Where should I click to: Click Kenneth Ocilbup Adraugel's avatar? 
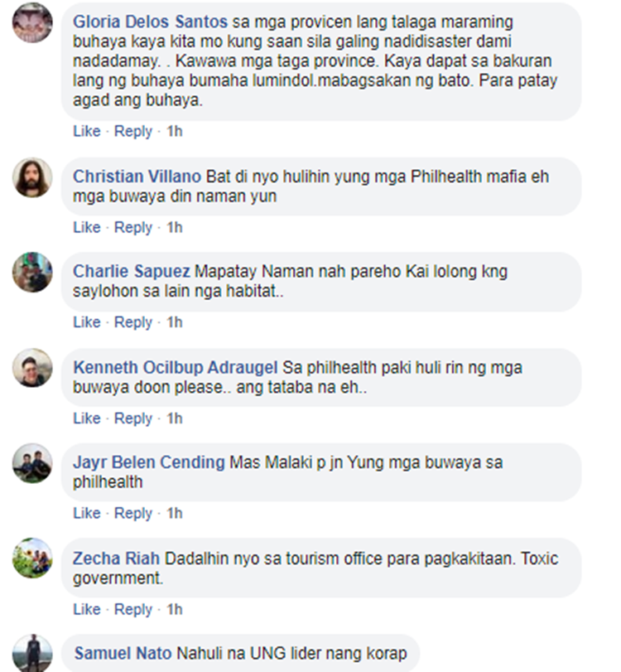tap(32, 368)
